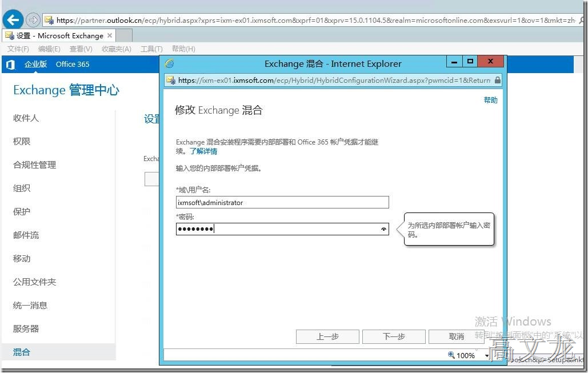The width and height of the screenshot is (588, 373).
Task: Open the zoom level dropdown arrow
Action: pyautogui.click(x=486, y=355)
